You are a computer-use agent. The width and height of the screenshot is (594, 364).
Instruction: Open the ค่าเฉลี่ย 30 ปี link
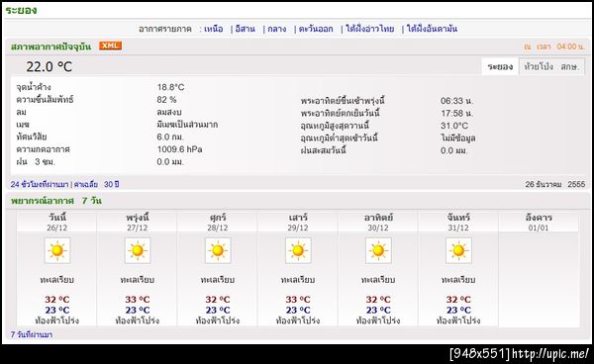tap(96, 184)
